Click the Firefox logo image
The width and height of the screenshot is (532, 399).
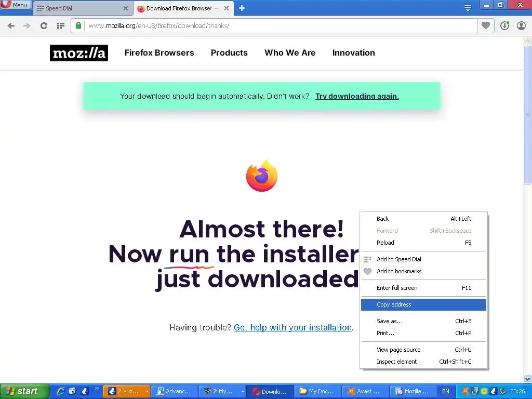pyautogui.click(x=262, y=176)
